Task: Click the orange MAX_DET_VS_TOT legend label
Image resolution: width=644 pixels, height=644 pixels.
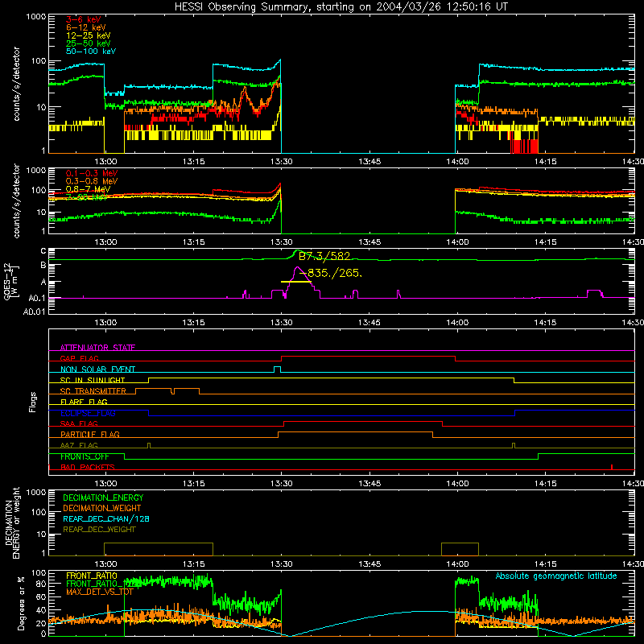Action: (x=100, y=592)
